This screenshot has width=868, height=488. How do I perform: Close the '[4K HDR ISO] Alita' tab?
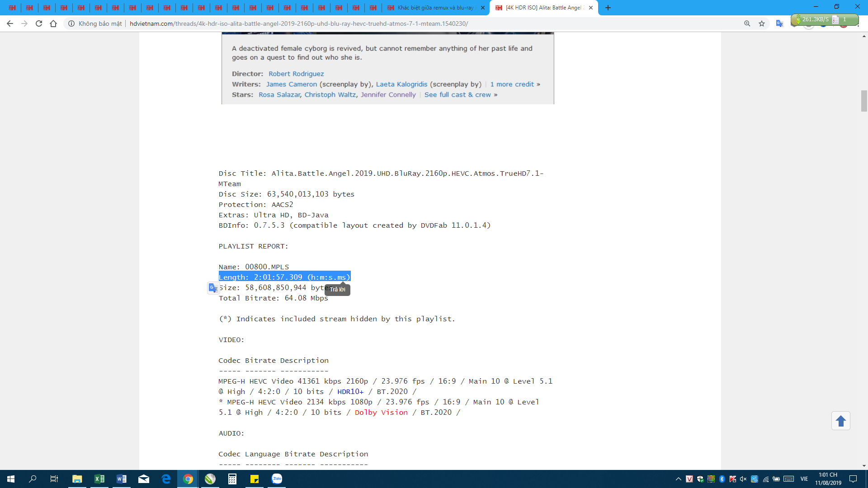(591, 8)
